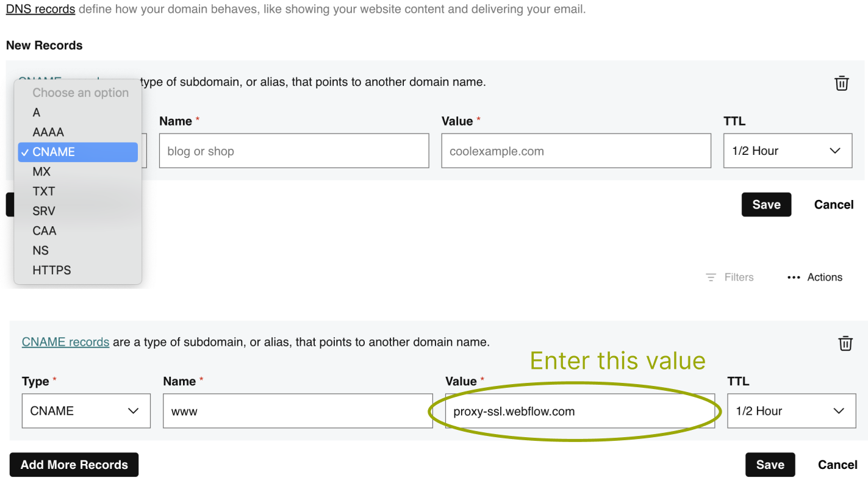Open the three-dot Actions menu
This screenshot has width=868, height=489.
pyautogui.click(x=793, y=277)
